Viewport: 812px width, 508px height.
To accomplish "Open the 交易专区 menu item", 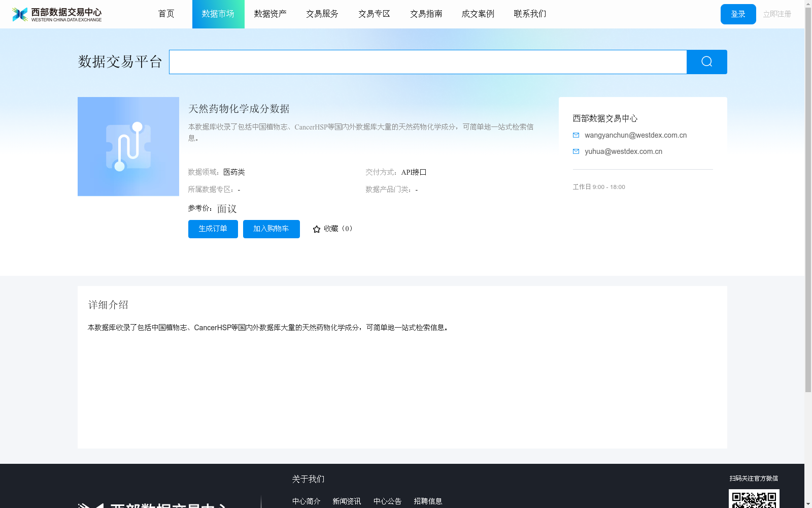I will 375,14.
